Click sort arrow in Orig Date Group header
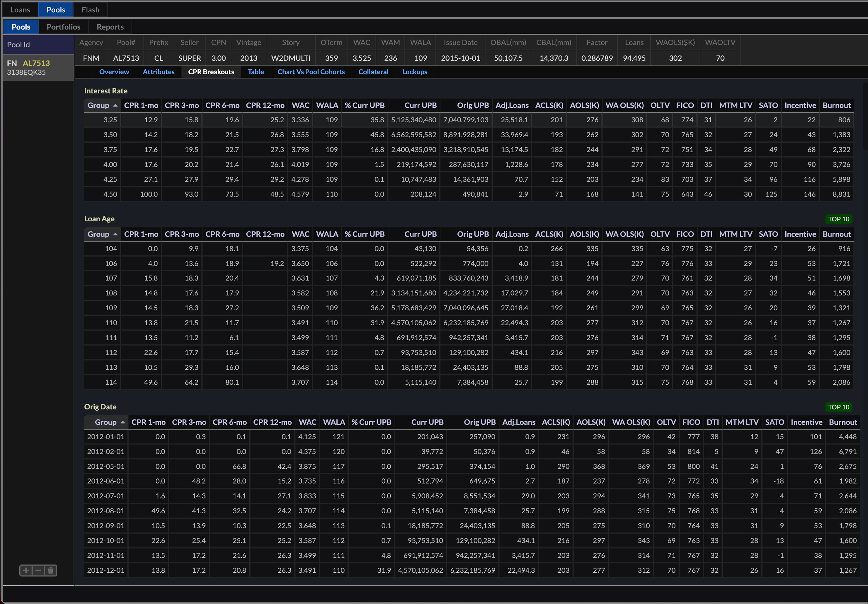Viewport: 868px width, 604px height. (122, 422)
